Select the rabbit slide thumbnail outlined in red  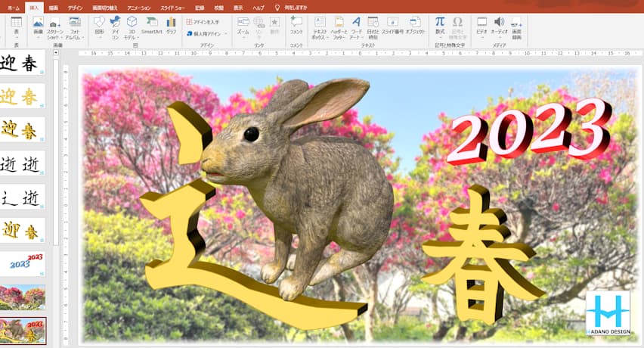23,331
